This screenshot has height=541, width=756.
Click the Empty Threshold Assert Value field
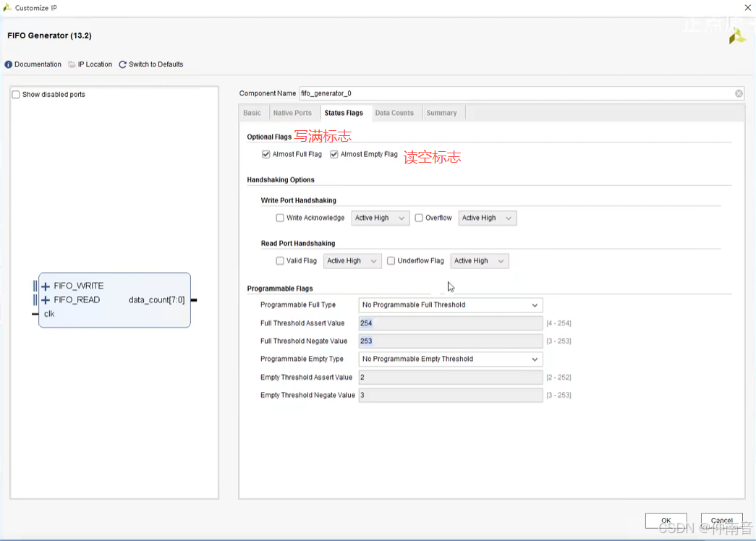pyautogui.click(x=451, y=377)
